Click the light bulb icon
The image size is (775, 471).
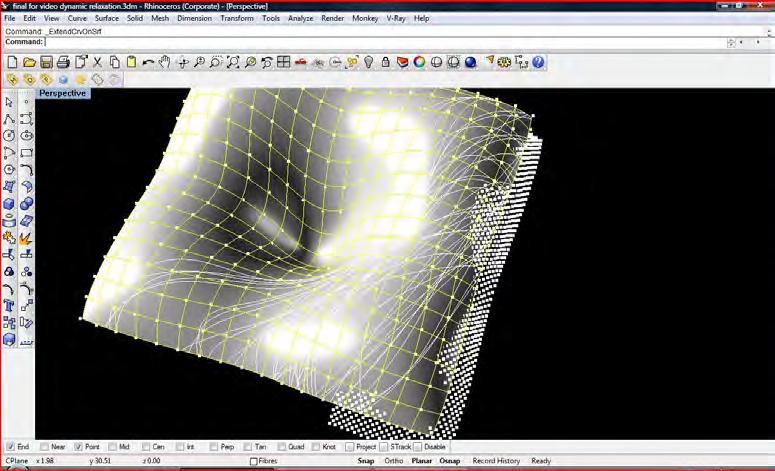pos(368,62)
